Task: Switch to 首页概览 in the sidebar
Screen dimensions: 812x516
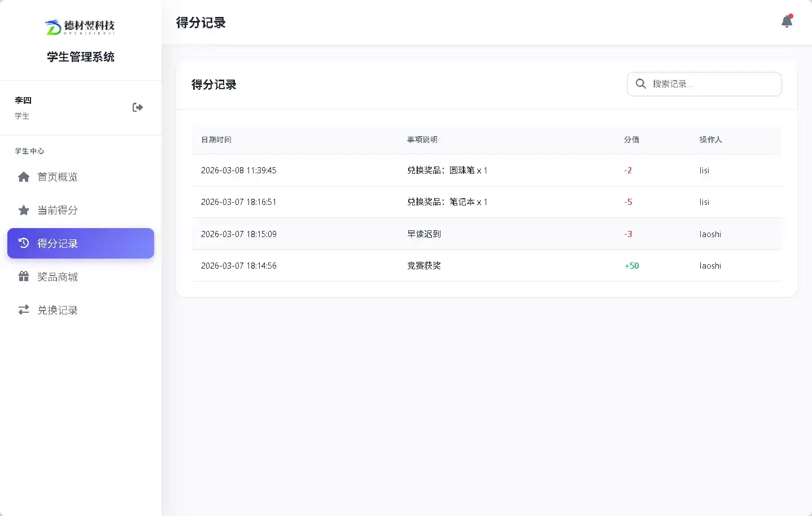Action: coord(57,177)
